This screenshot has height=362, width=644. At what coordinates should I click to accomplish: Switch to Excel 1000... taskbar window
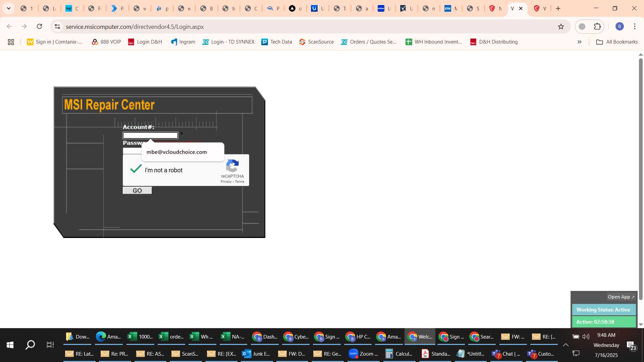coord(140,337)
